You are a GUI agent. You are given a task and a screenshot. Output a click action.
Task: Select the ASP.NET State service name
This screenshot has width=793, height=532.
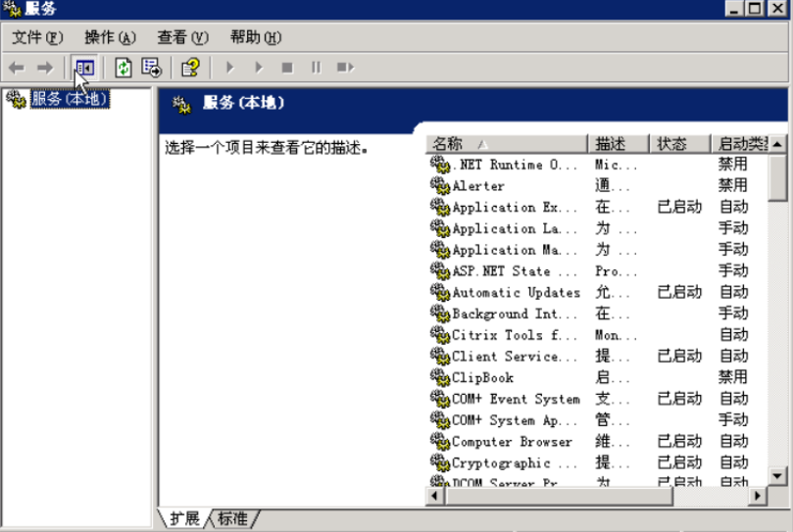pos(515,271)
